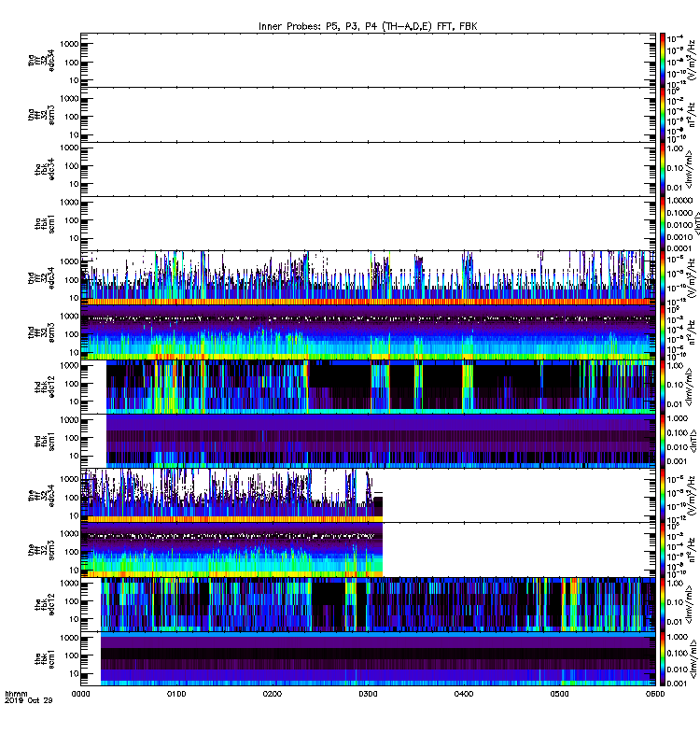Click the 'the fff 32 scm3' panel label
The width and height of the screenshot is (700, 747).
pos(41,550)
